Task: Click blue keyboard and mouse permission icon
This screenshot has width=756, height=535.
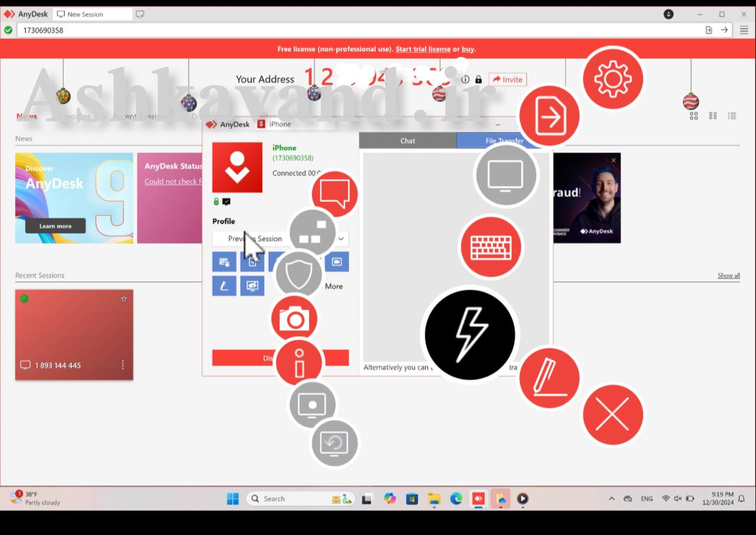Action: tap(224, 262)
